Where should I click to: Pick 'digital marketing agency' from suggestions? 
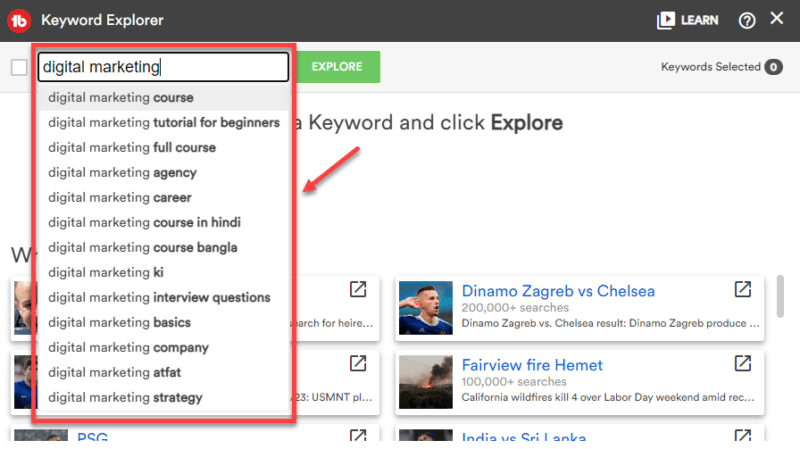coord(122,173)
